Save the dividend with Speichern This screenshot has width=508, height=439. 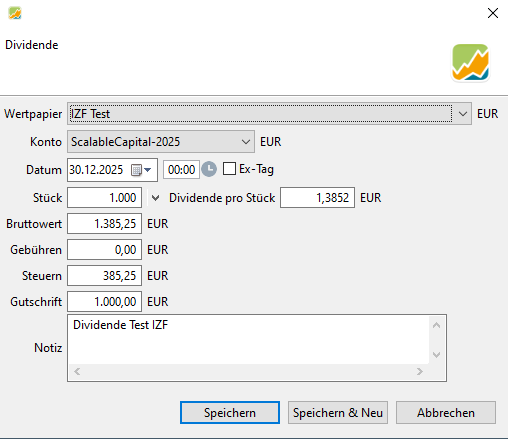[230, 413]
